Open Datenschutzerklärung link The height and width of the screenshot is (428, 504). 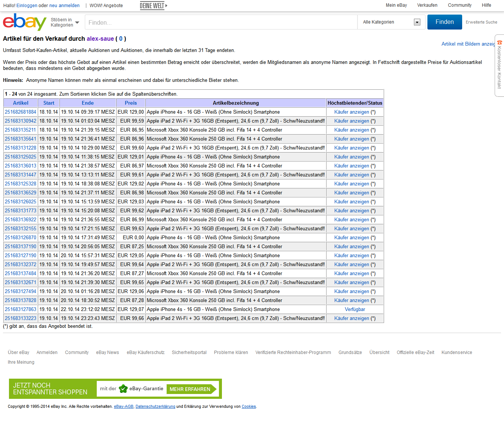click(x=155, y=407)
